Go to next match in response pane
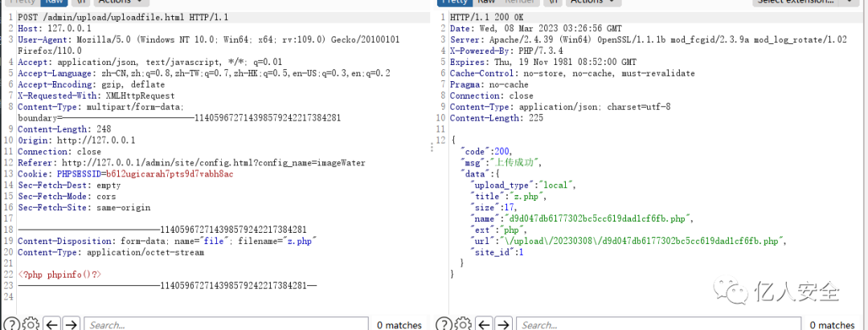 [x=503, y=324]
